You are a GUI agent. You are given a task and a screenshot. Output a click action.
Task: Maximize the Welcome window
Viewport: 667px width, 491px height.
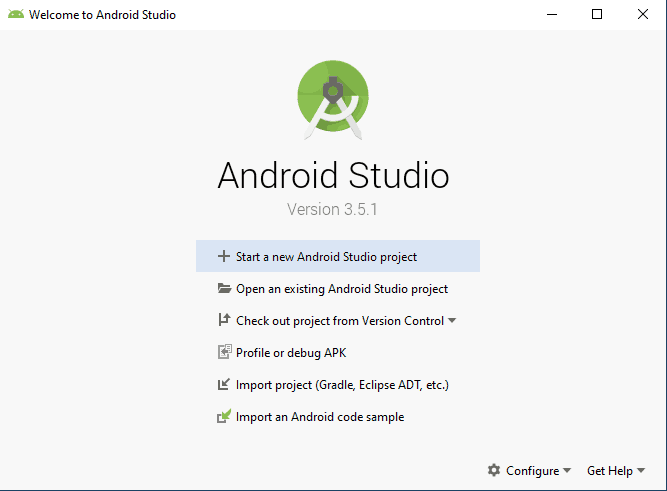(x=597, y=14)
